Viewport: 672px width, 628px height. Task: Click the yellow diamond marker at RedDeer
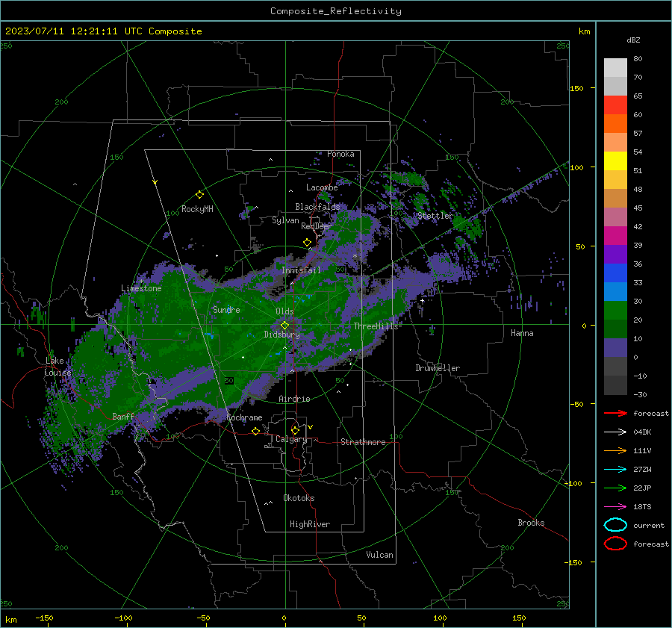(308, 243)
